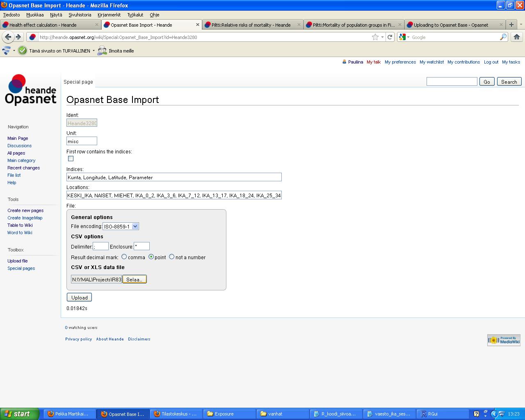Expand the dropdown beside the leftmost toolbar icon
Image resolution: width=525 pixels, height=420 pixels.
(14, 51)
